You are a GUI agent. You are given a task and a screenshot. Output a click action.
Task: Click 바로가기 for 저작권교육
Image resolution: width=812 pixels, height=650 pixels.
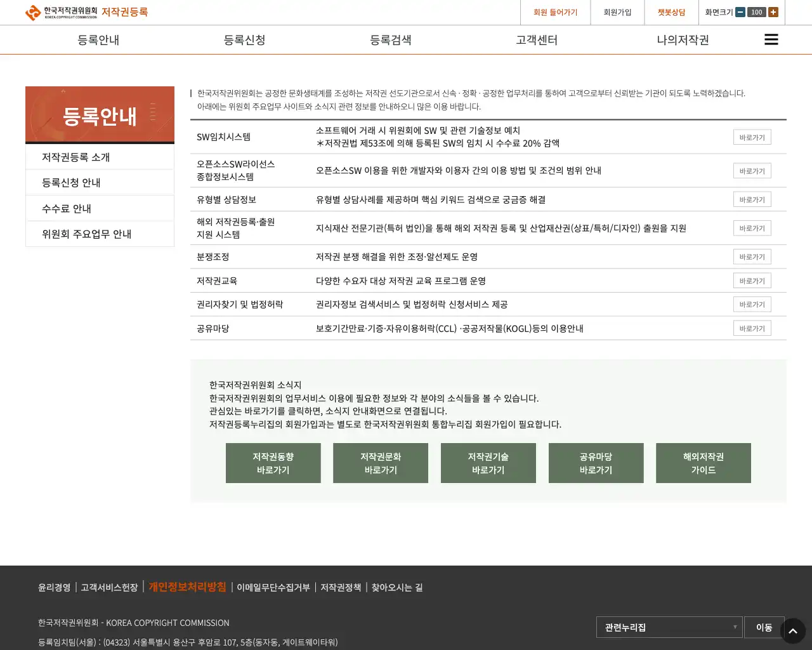pyautogui.click(x=752, y=281)
